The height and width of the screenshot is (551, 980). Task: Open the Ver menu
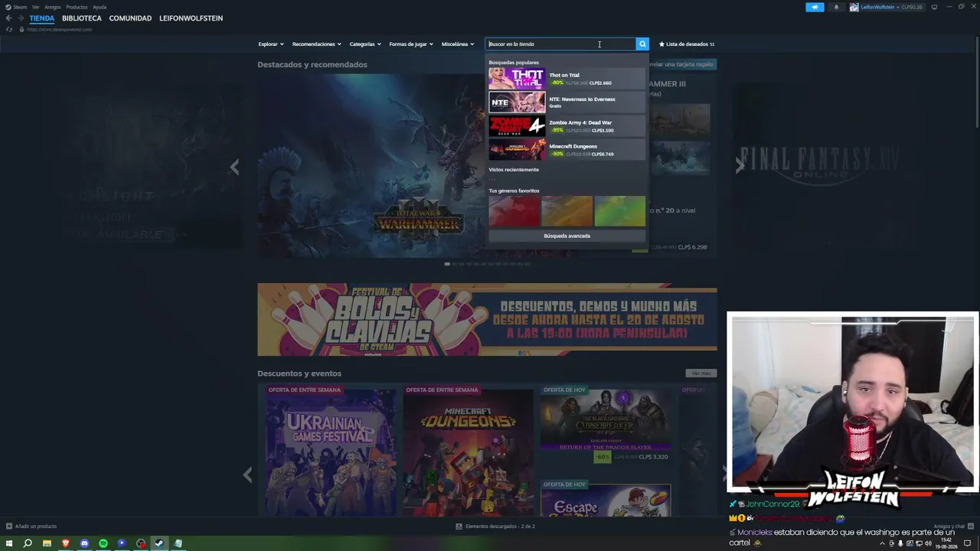click(x=36, y=7)
